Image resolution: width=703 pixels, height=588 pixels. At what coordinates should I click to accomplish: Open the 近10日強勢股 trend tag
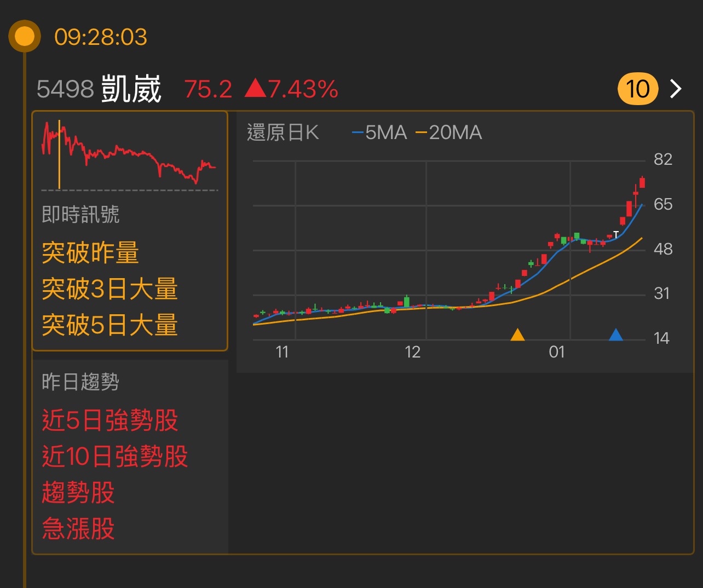tap(115, 457)
